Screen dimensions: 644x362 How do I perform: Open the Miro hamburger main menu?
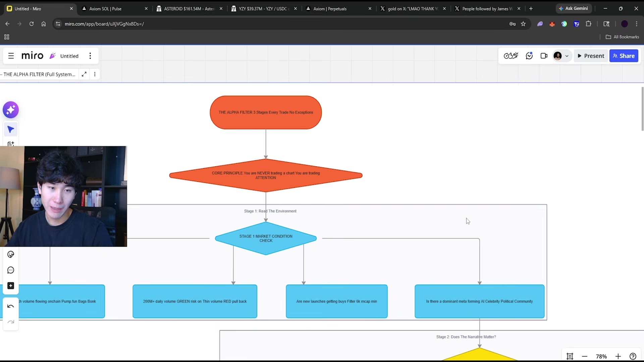coord(11,56)
